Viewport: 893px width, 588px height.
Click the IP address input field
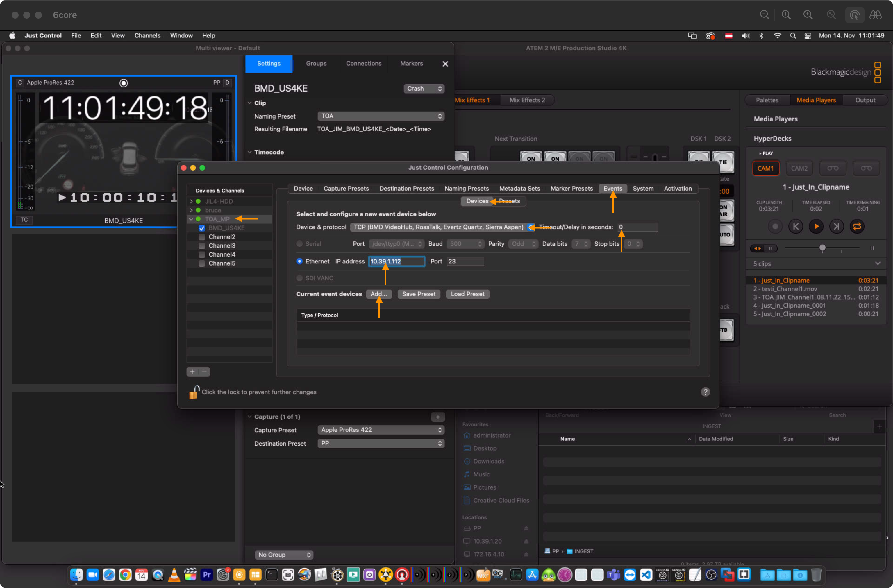[396, 261]
